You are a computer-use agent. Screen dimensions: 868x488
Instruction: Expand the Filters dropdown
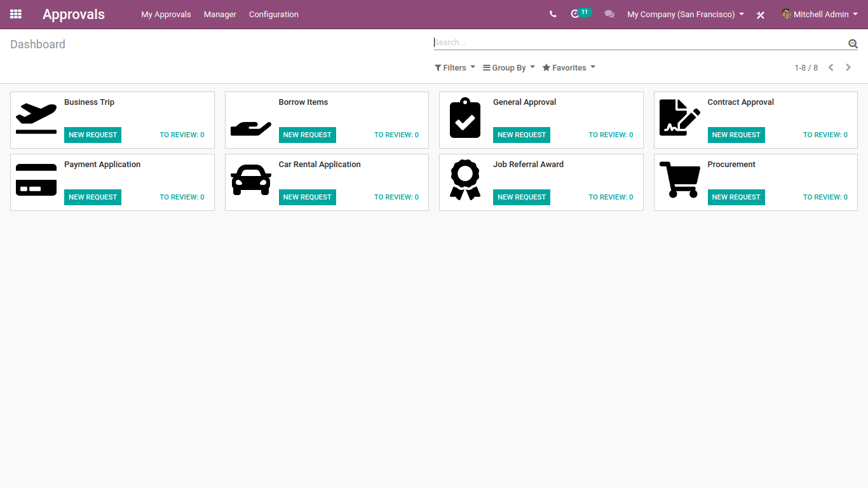455,67
